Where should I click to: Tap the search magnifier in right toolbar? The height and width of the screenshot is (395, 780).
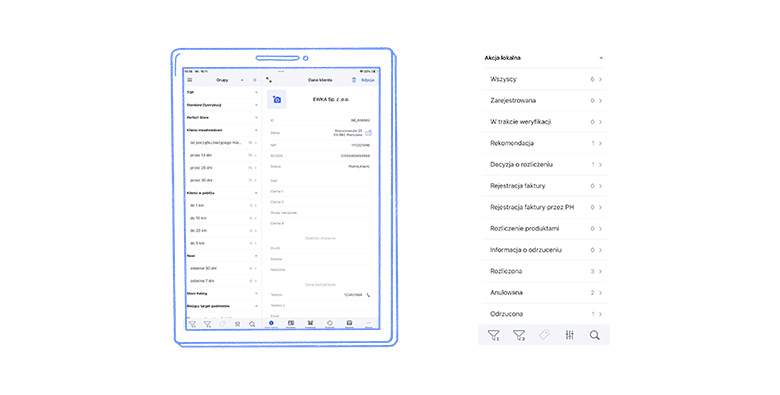[x=594, y=335]
